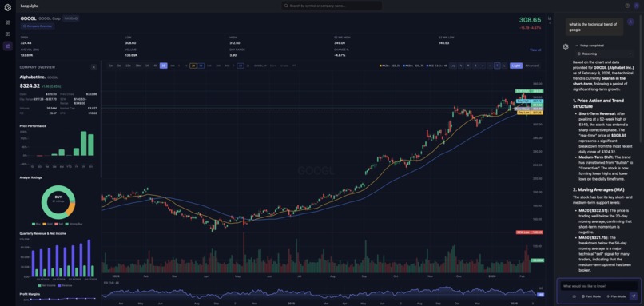Image resolution: width=644 pixels, height=306 pixels.
Task: Click the latest green volume bar label
Action: click(x=537, y=260)
